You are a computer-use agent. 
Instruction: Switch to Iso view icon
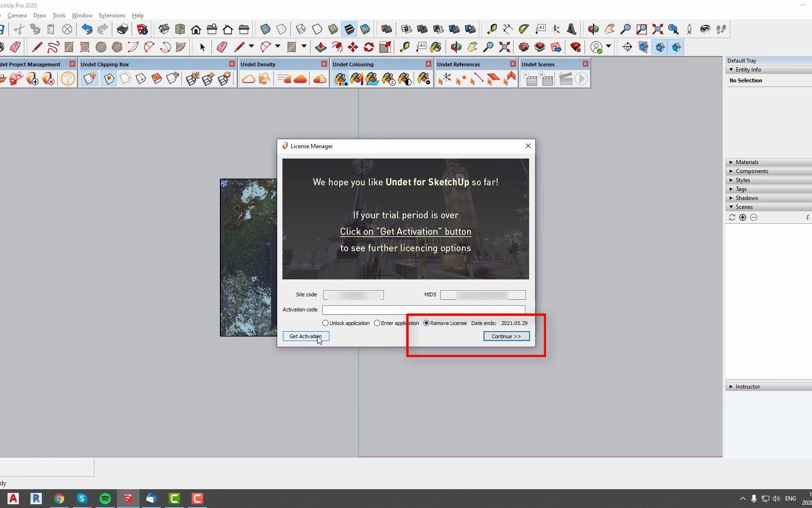[x=164, y=29]
